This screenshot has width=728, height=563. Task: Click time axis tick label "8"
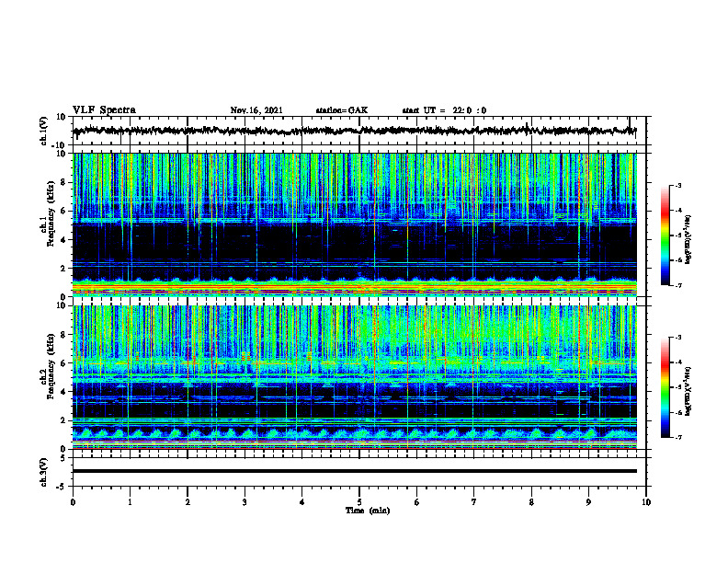point(531,502)
